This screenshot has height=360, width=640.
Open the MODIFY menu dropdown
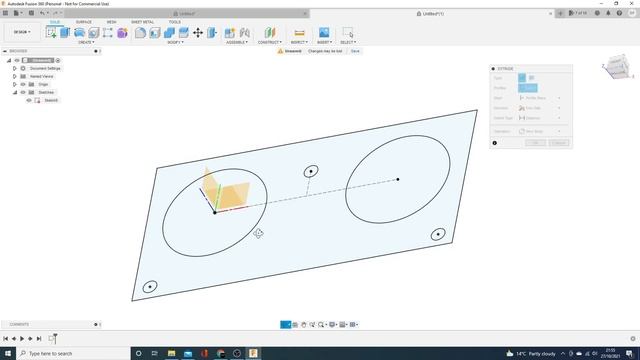tap(176, 42)
